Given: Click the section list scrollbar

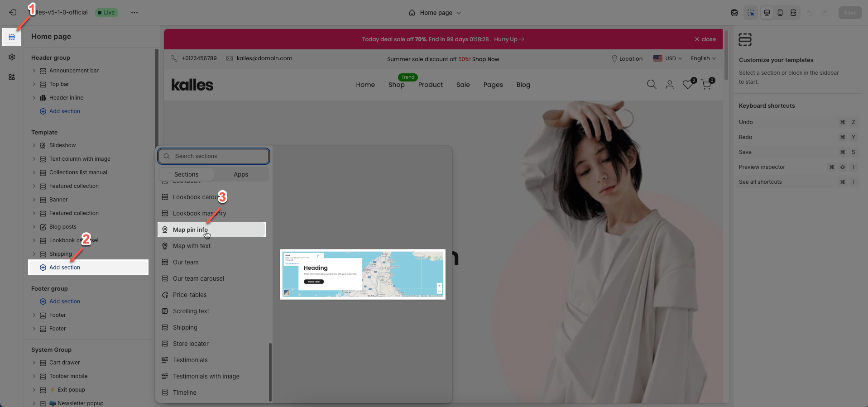Looking at the screenshot, I should [270, 372].
